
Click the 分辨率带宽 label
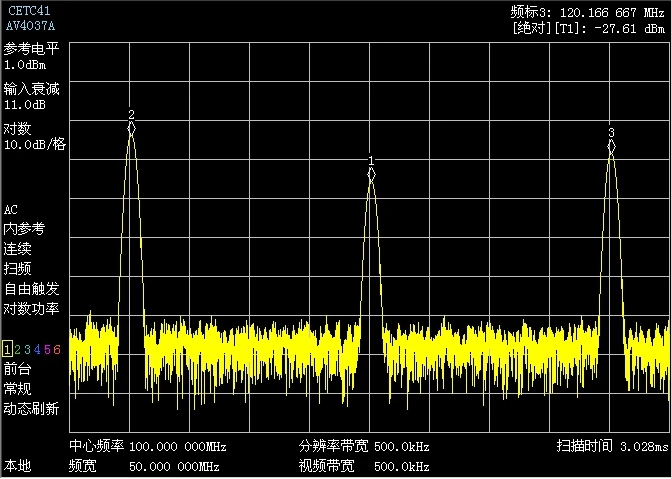(x=333, y=446)
